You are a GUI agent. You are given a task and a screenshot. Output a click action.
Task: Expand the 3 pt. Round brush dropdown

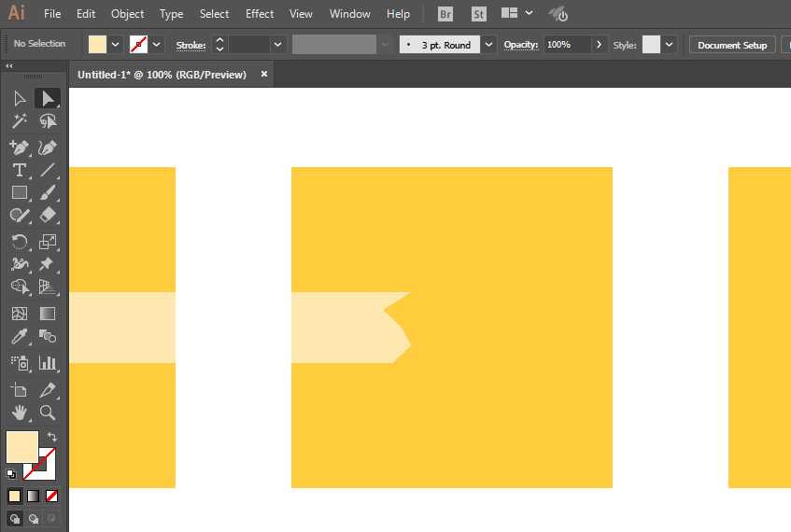point(488,45)
